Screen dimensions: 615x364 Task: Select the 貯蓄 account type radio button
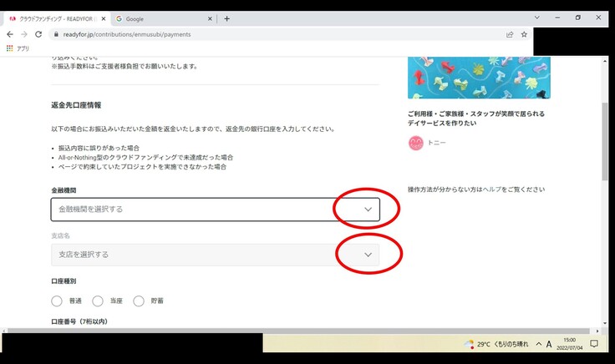pyautogui.click(x=138, y=301)
